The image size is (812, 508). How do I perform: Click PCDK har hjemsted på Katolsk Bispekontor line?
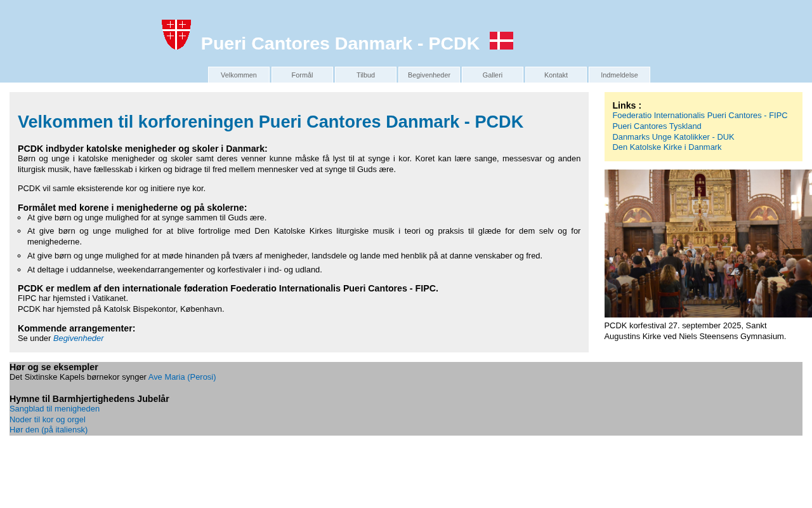tap(121, 309)
